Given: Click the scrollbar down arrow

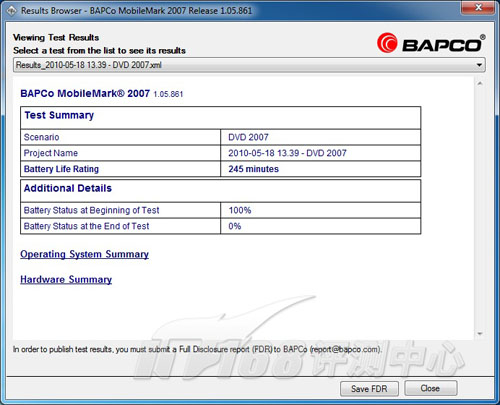Looking at the screenshot, I should point(480,333).
